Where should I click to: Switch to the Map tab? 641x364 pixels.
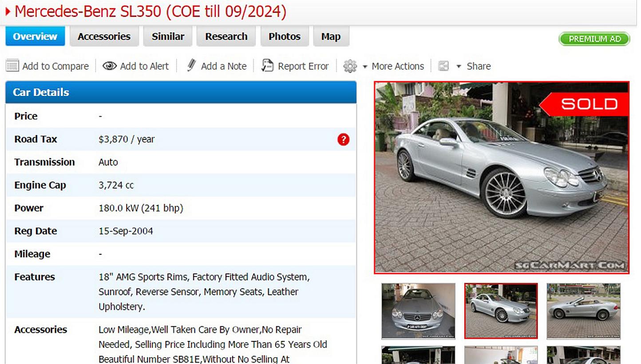[x=331, y=36]
